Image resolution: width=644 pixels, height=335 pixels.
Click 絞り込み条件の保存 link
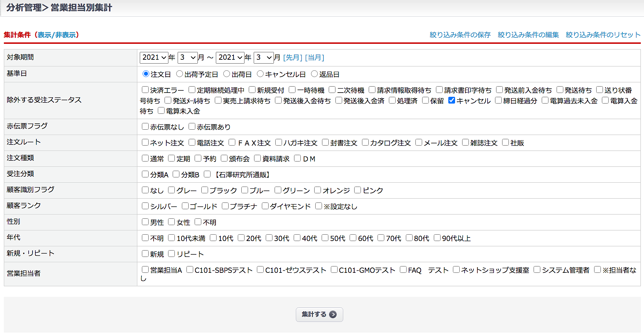(x=460, y=35)
